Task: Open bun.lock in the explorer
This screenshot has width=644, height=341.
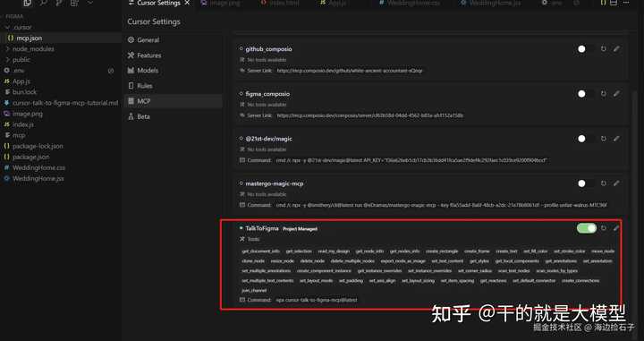Action: pyautogui.click(x=61, y=92)
